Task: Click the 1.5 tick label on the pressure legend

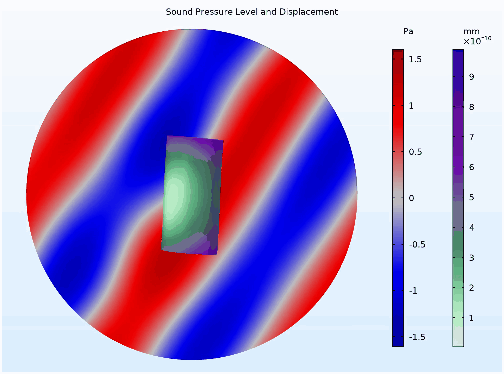Action: (415, 59)
